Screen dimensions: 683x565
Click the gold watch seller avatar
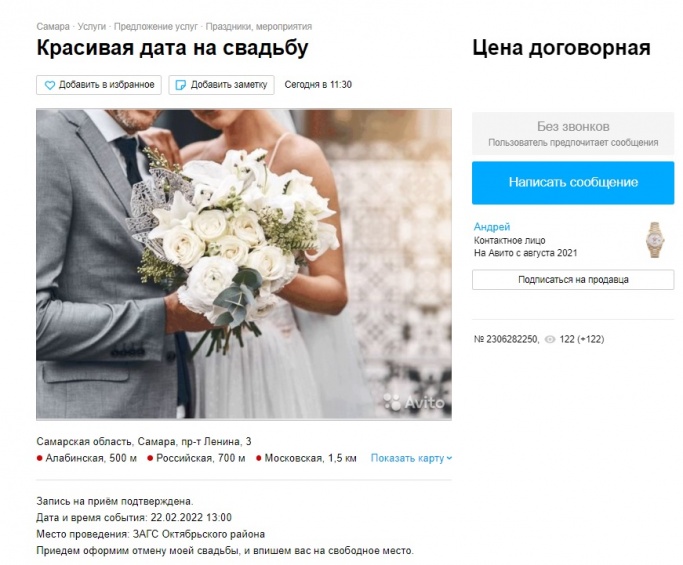654,240
